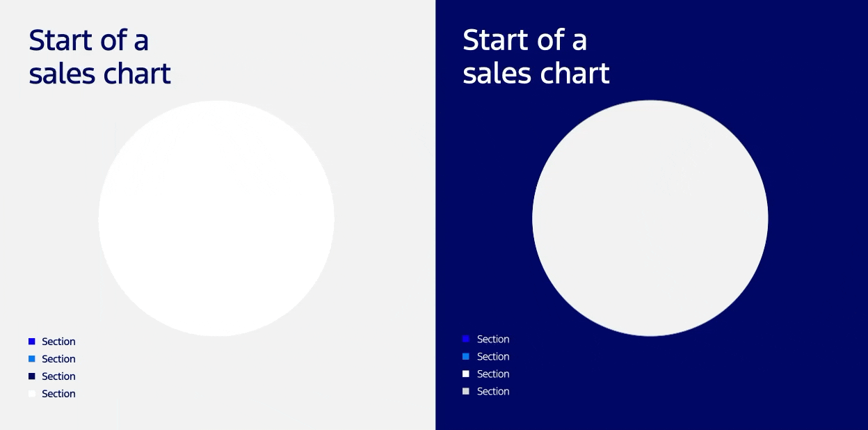Pick the white legend swatch on light slide
Screen dimensions: 868x430
click(x=32, y=393)
